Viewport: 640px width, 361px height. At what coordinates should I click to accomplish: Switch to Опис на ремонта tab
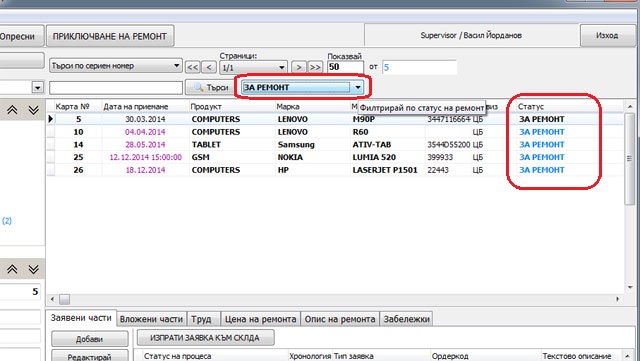(x=340, y=319)
